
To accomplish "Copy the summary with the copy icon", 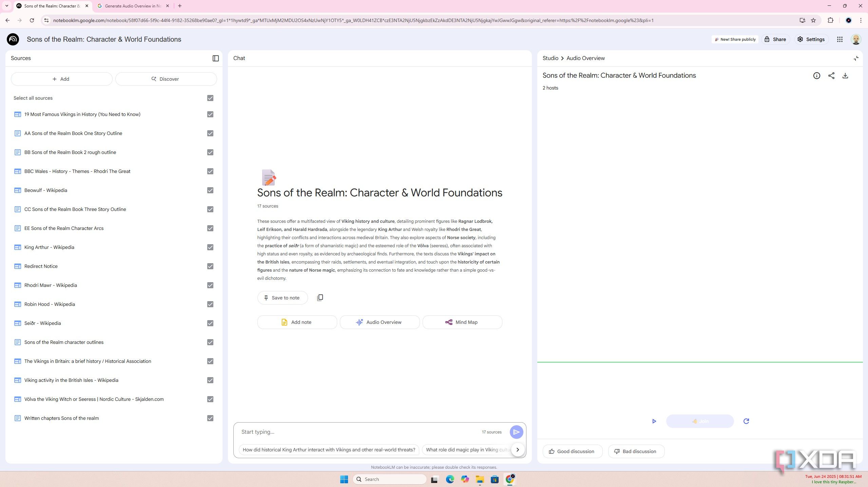I will [x=320, y=298].
